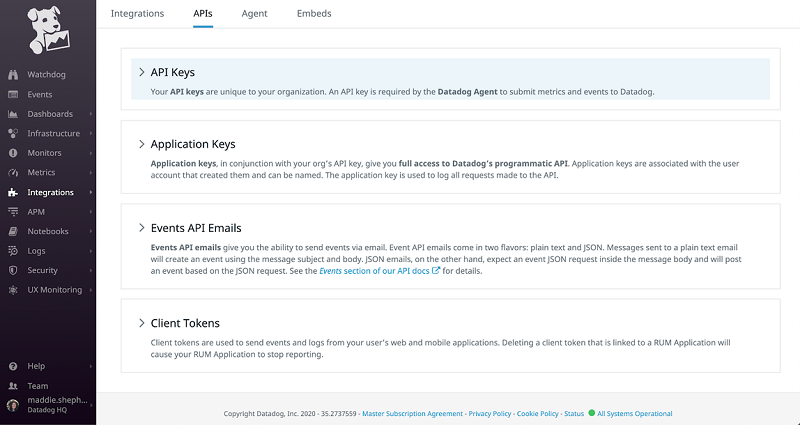
Task: Click the Security shield icon
Action: pyautogui.click(x=13, y=270)
